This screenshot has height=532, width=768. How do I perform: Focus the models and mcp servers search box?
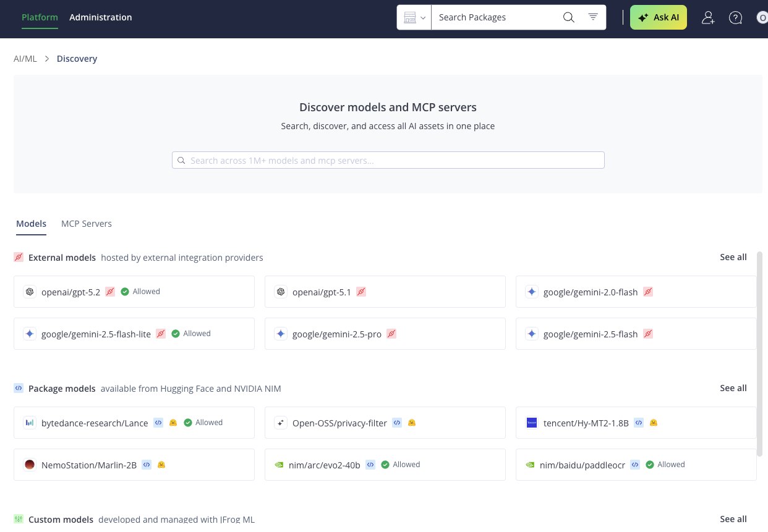pos(388,160)
